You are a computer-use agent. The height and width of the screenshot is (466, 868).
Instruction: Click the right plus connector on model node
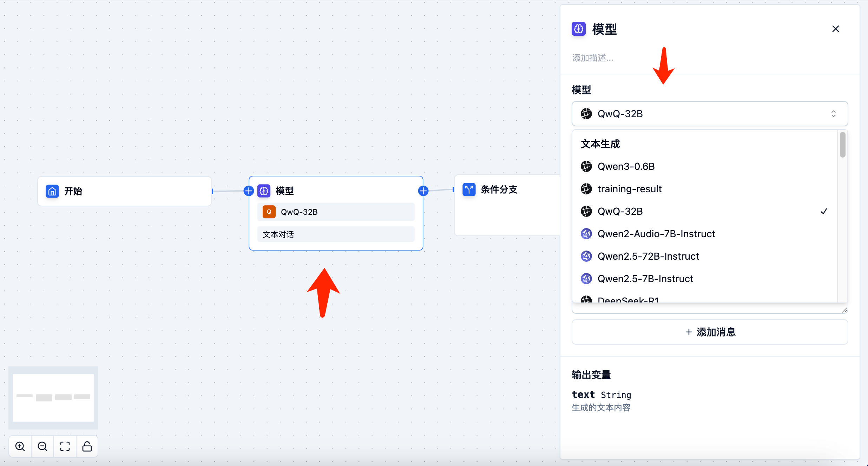pyautogui.click(x=423, y=191)
